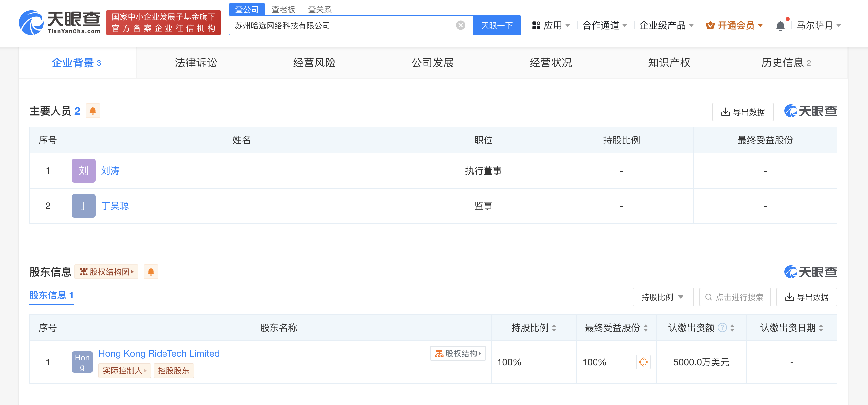Open the 股权结构图 badge button
868x405 pixels.
(x=106, y=272)
